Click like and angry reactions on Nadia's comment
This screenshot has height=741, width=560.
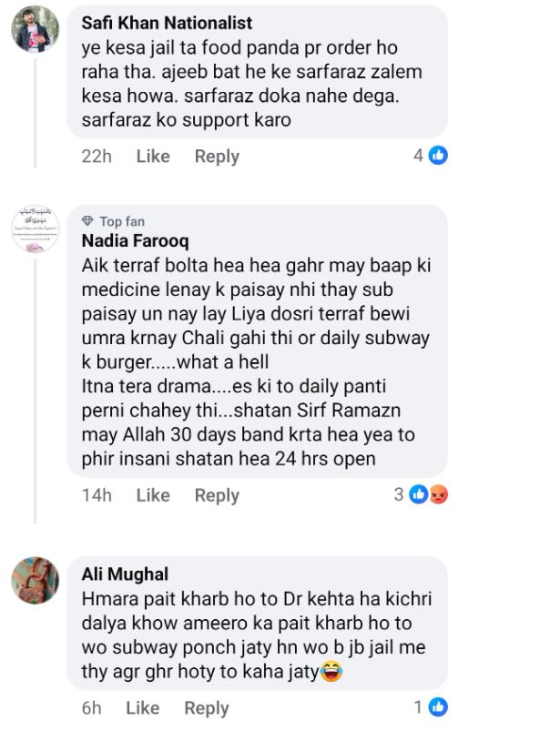[x=428, y=495]
